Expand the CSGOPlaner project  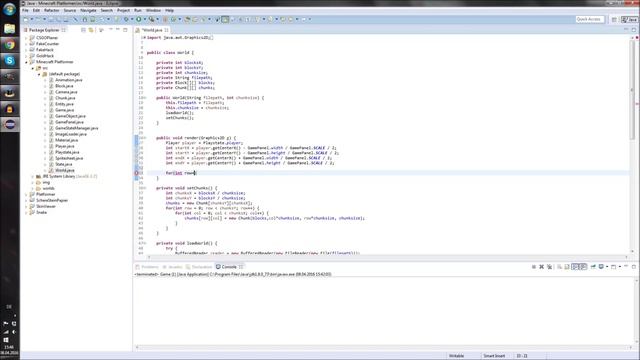[x=27, y=38]
